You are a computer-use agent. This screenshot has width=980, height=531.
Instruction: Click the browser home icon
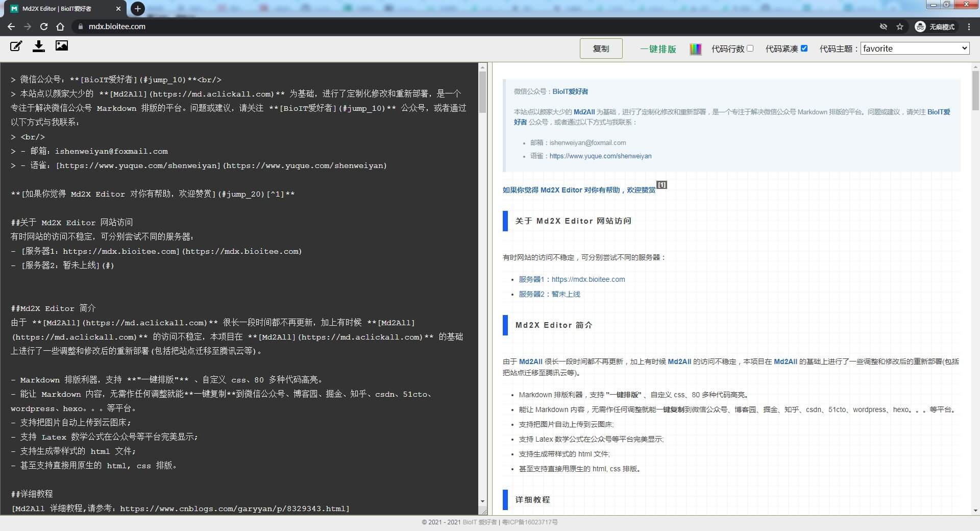point(60,27)
